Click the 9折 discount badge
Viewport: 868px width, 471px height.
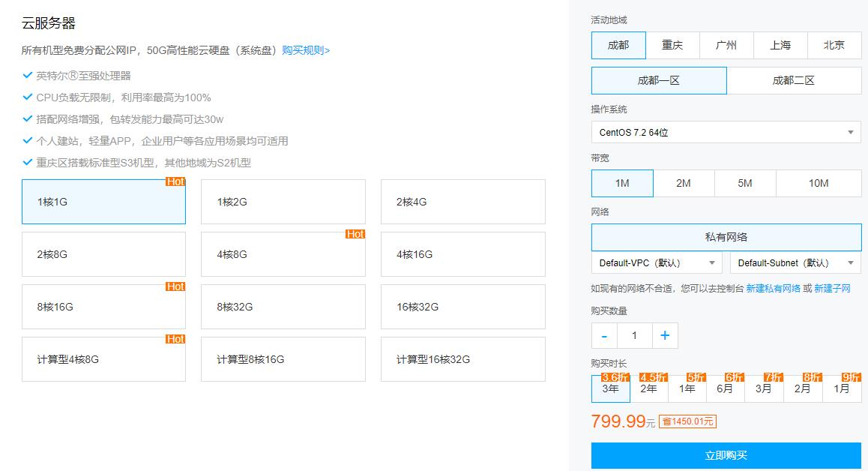coord(852,377)
